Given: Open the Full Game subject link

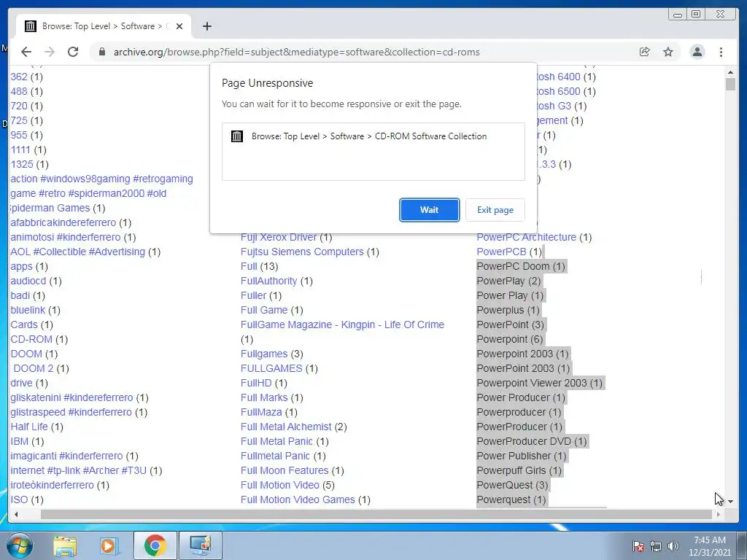Looking at the screenshot, I should (264, 310).
